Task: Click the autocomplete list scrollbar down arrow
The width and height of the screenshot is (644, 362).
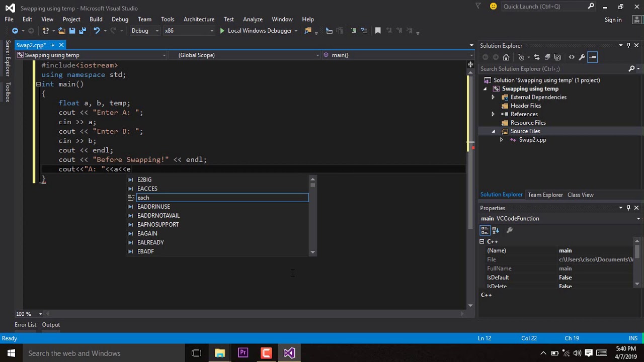Action: tap(312, 252)
